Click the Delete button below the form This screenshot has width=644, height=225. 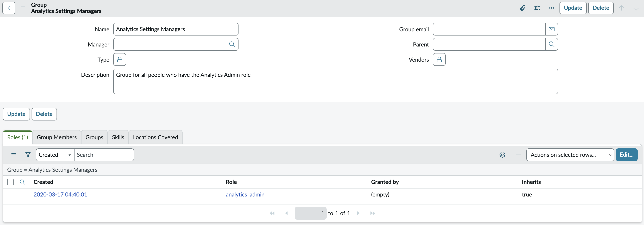[44, 114]
